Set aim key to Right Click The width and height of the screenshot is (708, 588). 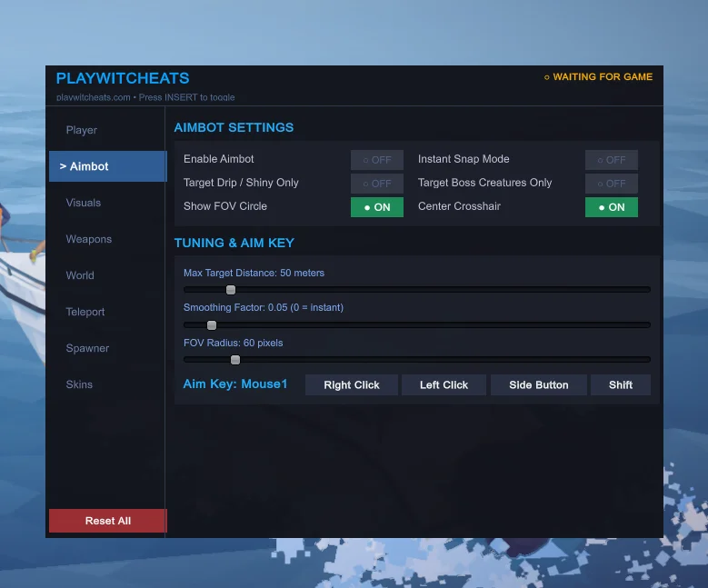[x=352, y=384]
